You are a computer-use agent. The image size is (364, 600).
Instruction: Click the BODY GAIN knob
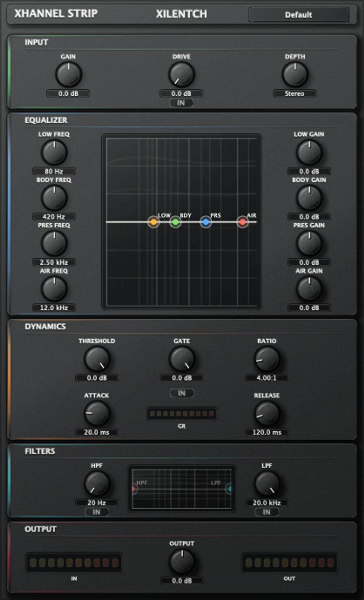coord(309,198)
